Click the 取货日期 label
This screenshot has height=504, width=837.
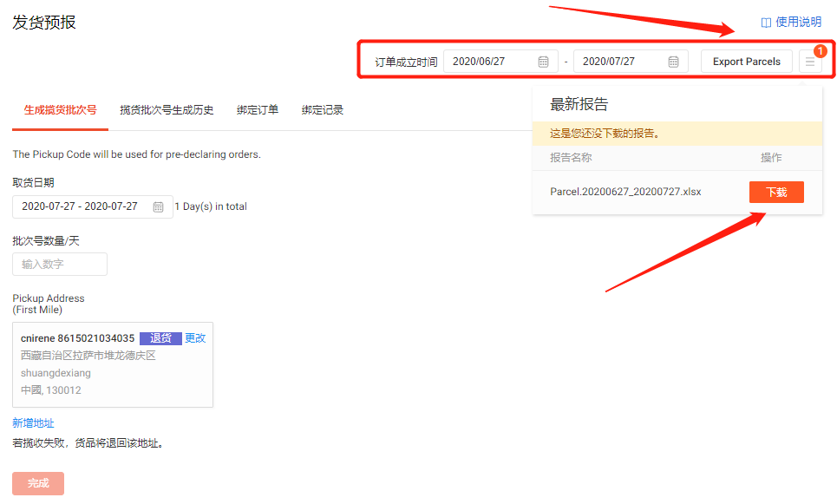click(x=33, y=182)
